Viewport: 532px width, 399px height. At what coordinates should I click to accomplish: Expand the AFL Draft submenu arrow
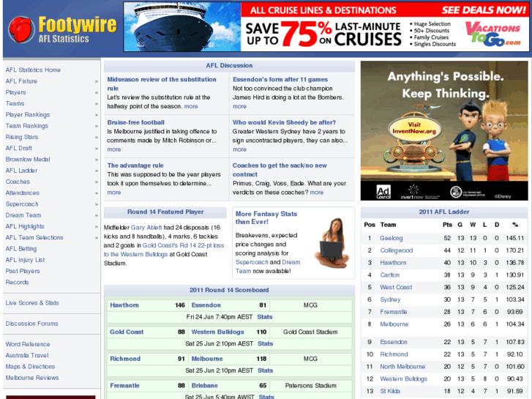(x=97, y=149)
